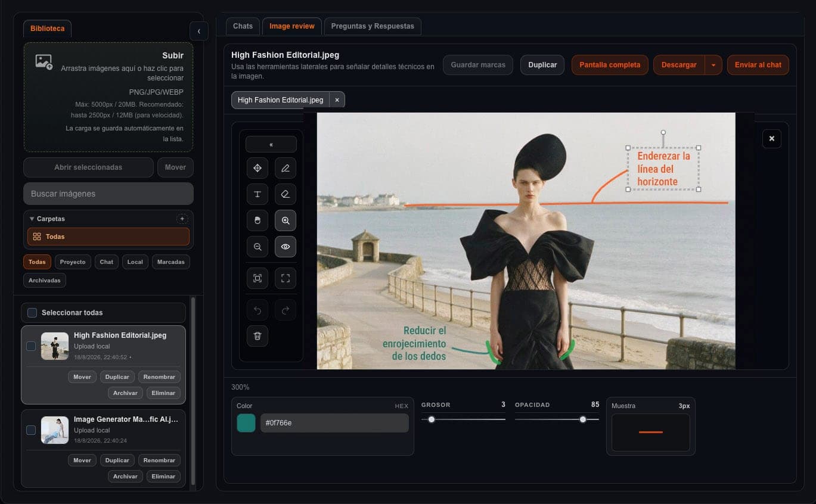The width and height of the screenshot is (816, 504).
Task: Click the Enviar al chat button
Action: (x=758, y=65)
